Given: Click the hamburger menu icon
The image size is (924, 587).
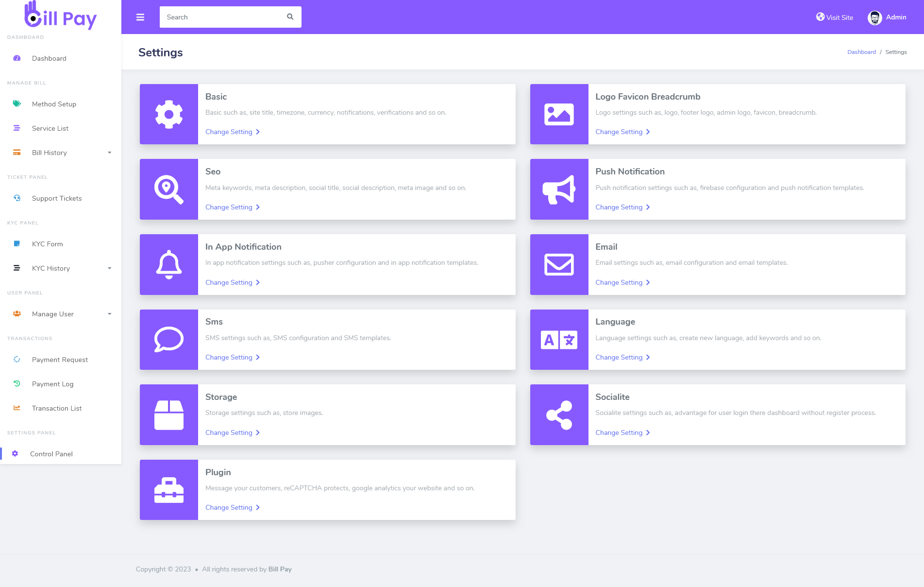Looking at the screenshot, I should [x=140, y=17].
